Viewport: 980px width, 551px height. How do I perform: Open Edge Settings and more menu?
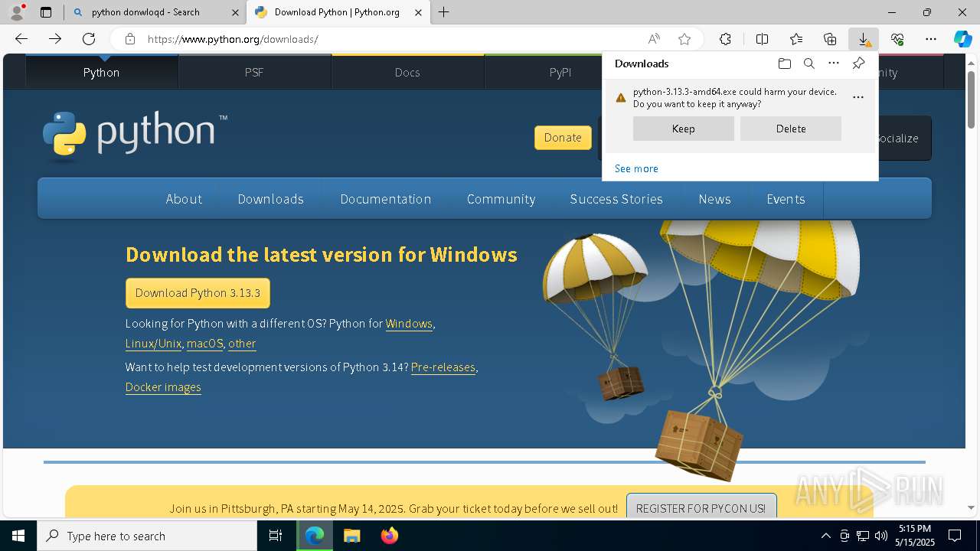931,39
